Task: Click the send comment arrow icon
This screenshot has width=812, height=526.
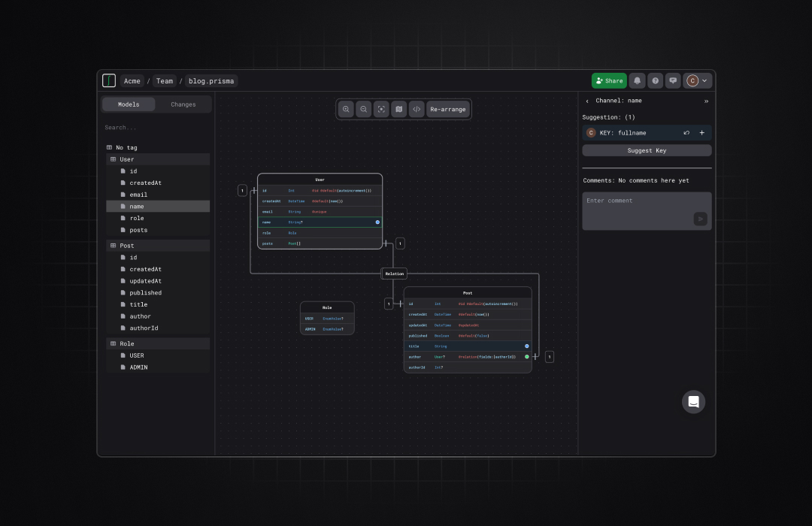Action: tap(701, 219)
